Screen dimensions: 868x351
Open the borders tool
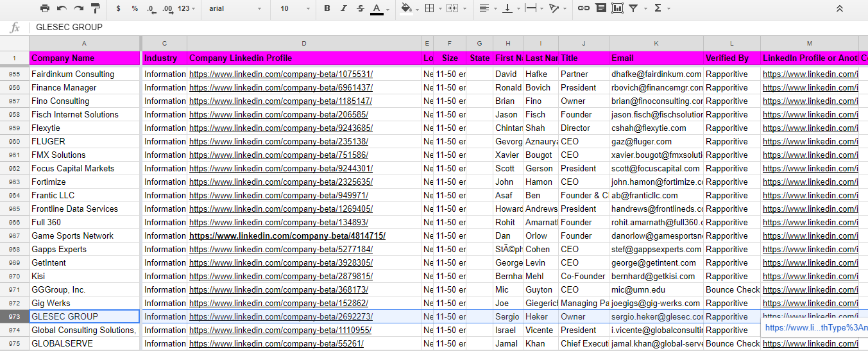[x=430, y=8]
